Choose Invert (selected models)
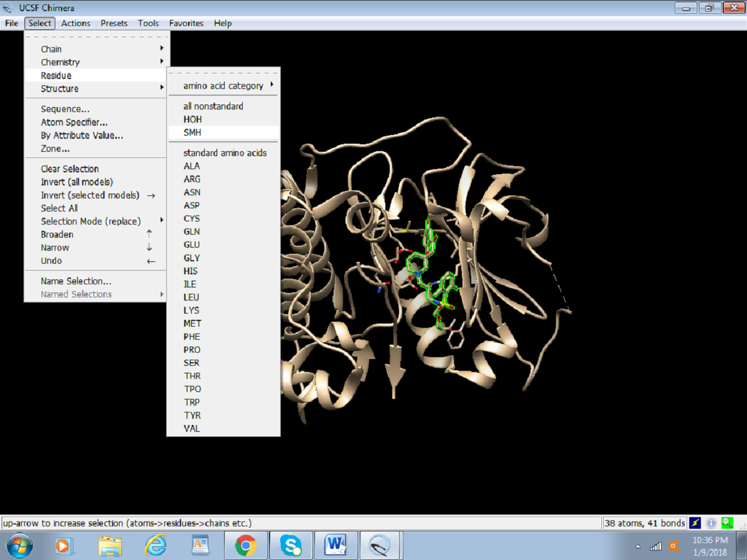Viewport: 747px width, 560px height. click(96, 195)
